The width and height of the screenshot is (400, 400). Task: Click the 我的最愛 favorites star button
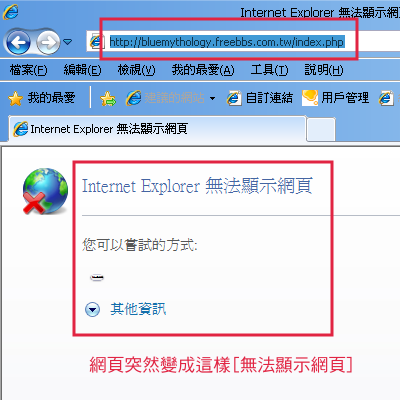(42, 98)
